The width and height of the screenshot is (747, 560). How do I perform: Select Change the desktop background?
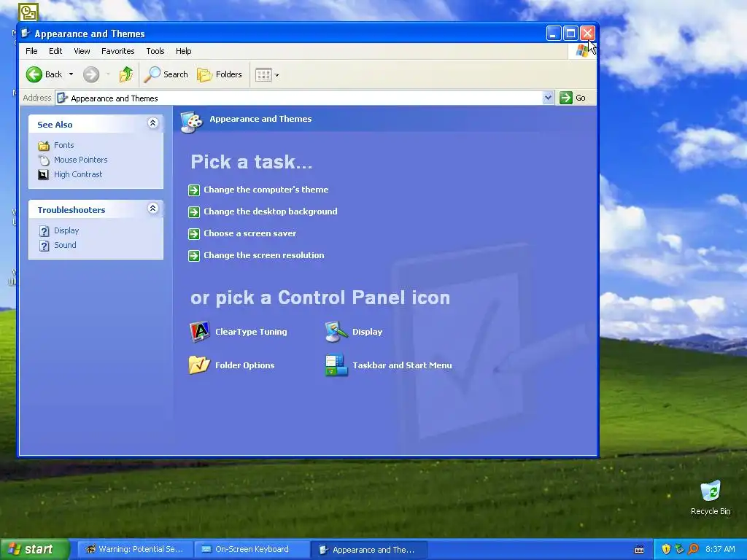point(270,211)
